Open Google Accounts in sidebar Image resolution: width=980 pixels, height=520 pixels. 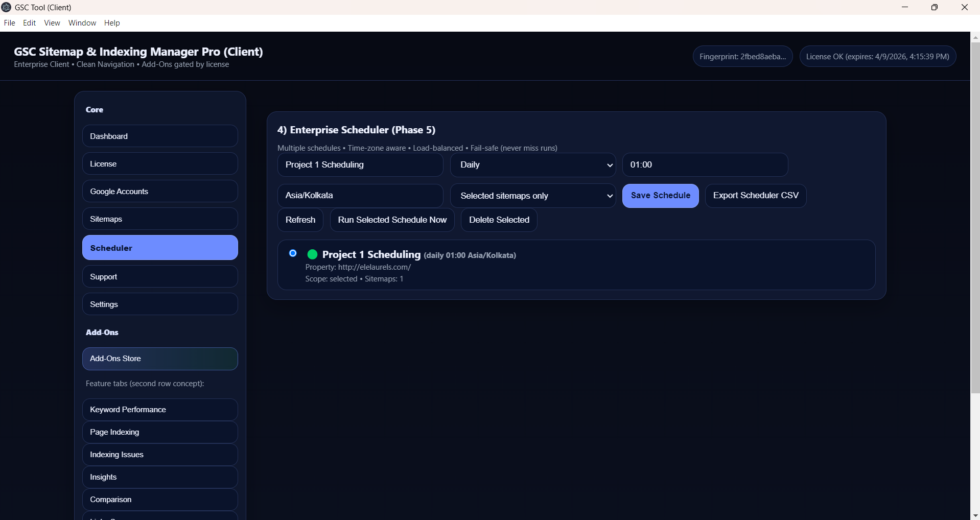click(x=160, y=192)
